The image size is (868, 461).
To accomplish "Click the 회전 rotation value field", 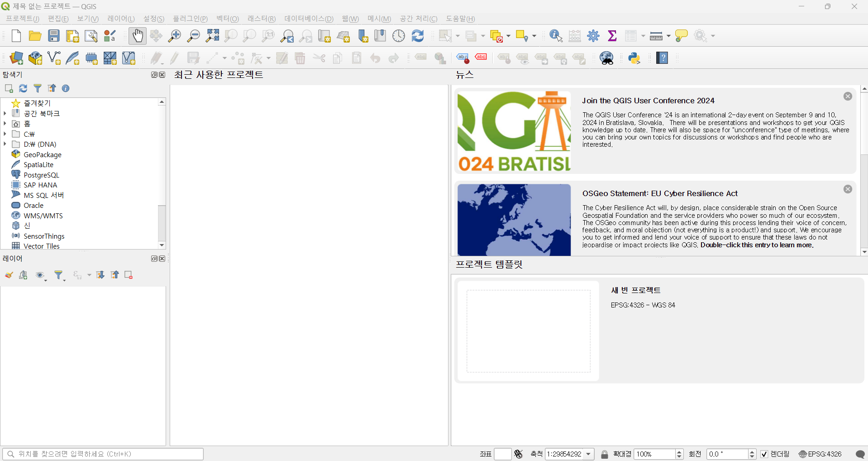I will [728, 454].
